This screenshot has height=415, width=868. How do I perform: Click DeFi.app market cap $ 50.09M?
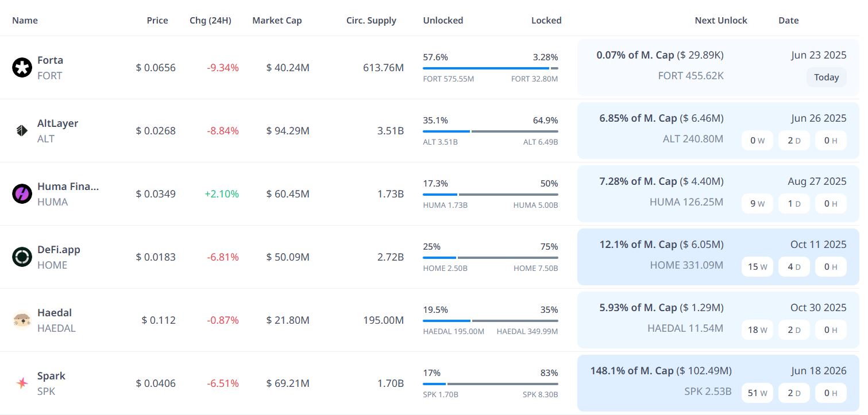point(288,257)
